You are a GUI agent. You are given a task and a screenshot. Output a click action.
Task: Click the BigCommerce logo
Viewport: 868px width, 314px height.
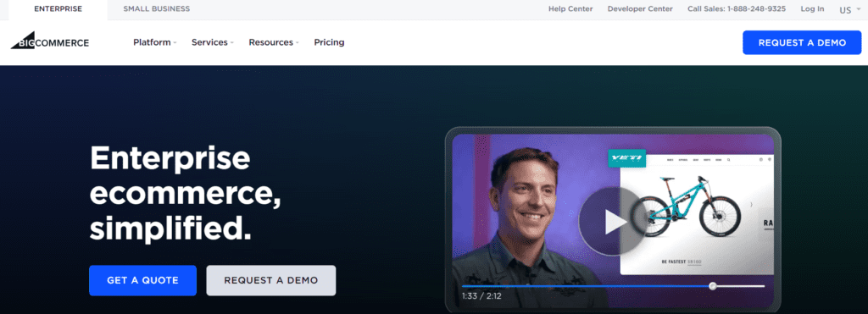point(50,41)
